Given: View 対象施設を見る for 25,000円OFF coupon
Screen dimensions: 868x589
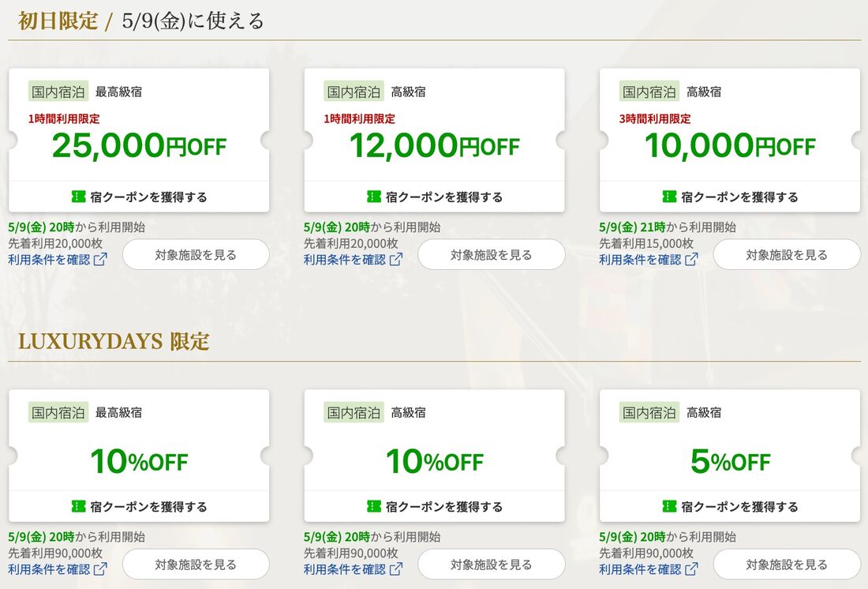Looking at the screenshot, I should tap(196, 255).
